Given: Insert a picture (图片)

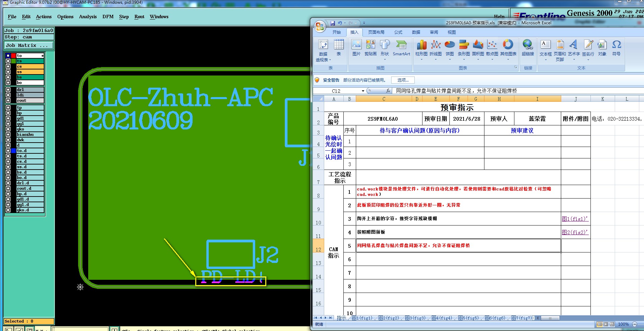Looking at the screenshot, I should (356, 48).
